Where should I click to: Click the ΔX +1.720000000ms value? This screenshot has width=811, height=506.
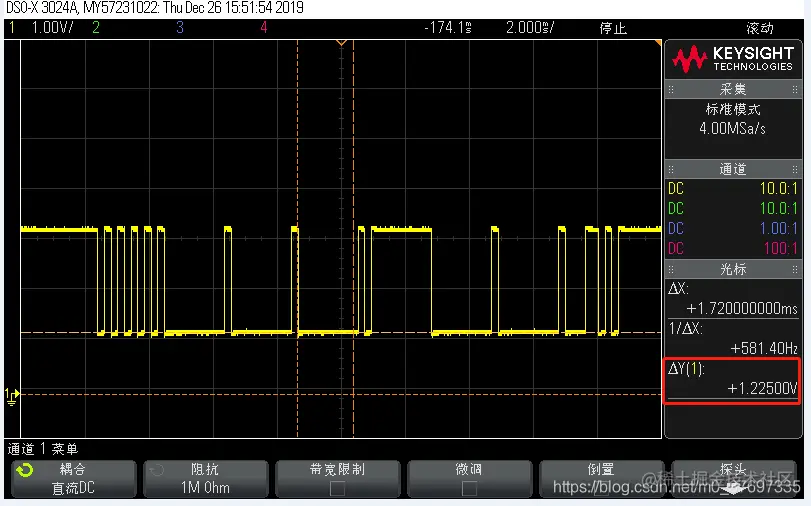pyautogui.click(x=742, y=309)
